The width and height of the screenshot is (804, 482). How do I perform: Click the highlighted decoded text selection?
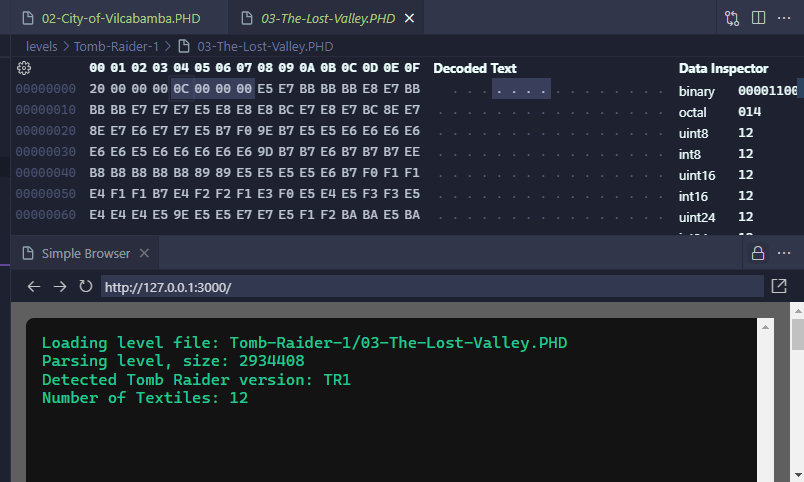tap(521, 89)
